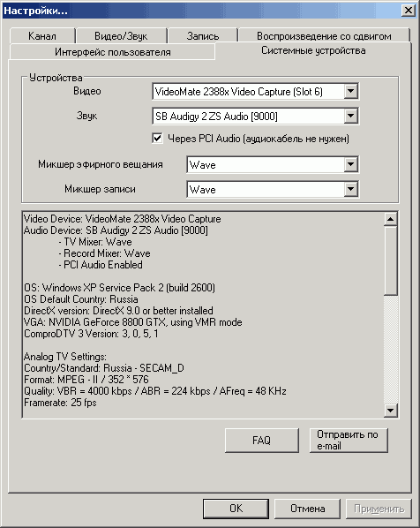
Task: Select the Запись tab
Action: [x=203, y=35]
